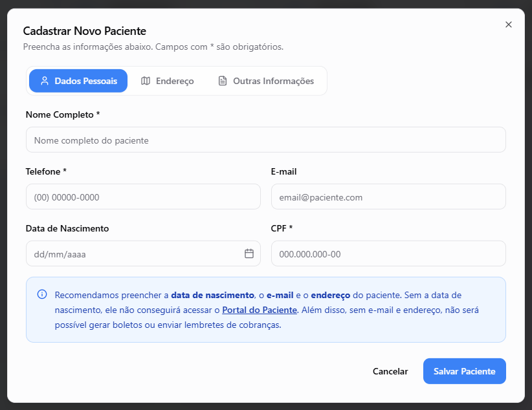Click into the CPF field
Viewport: 532px width, 410px height.
coord(388,254)
